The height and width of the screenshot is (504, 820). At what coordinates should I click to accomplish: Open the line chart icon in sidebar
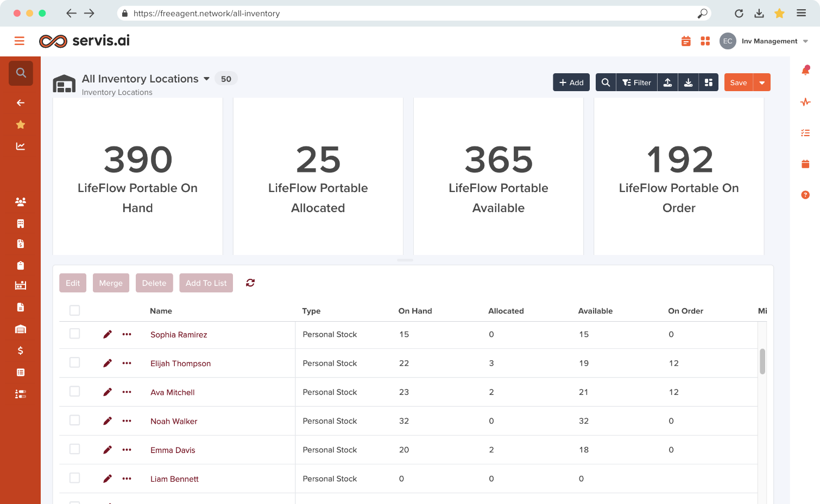point(21,146)
